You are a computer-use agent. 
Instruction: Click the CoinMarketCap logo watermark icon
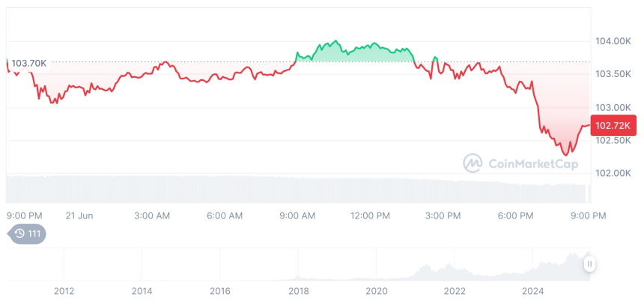coord(473,163)
